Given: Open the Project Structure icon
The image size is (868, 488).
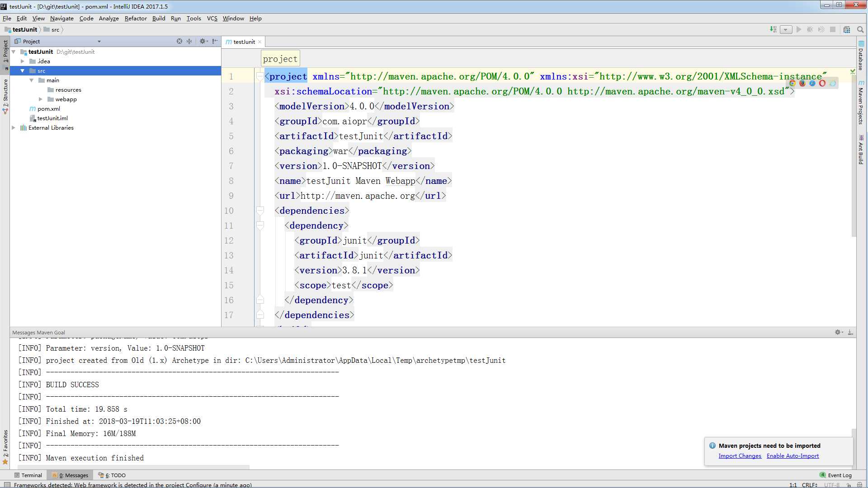Looking at the screenshot, I should tap(847, 29).
